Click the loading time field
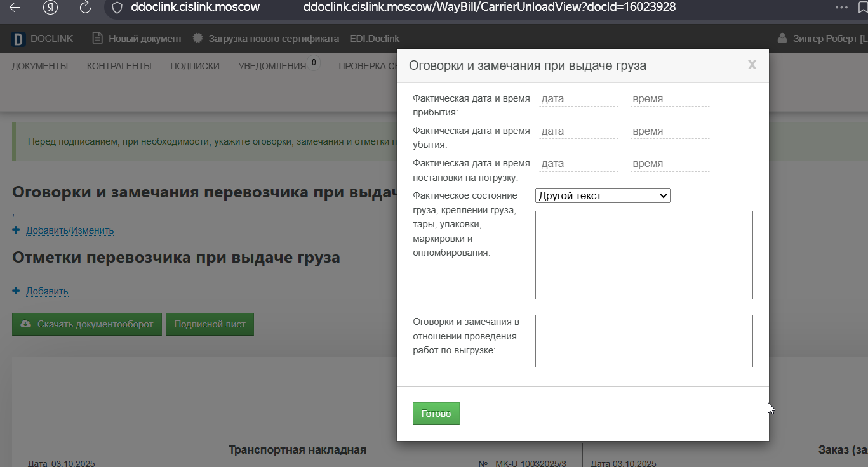This screenshot has width=868, height=467. click(x=670, y=164)
